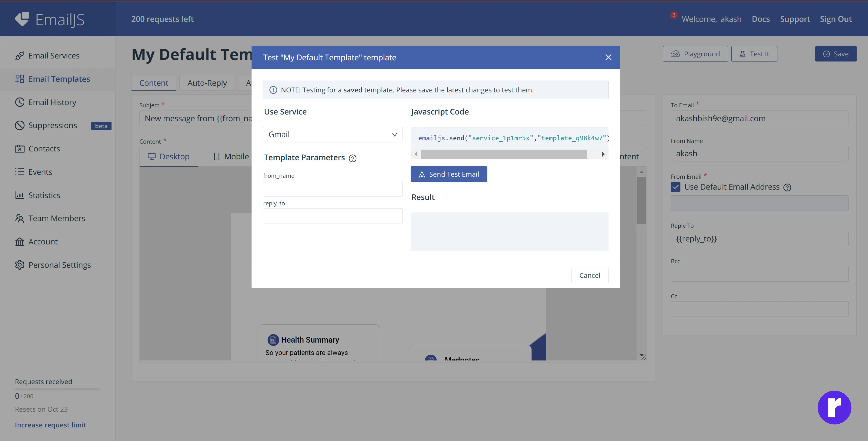Screen dimensions: 868x441
Task: Uncheck Use Default Email Address
Action: click(675, 187)
